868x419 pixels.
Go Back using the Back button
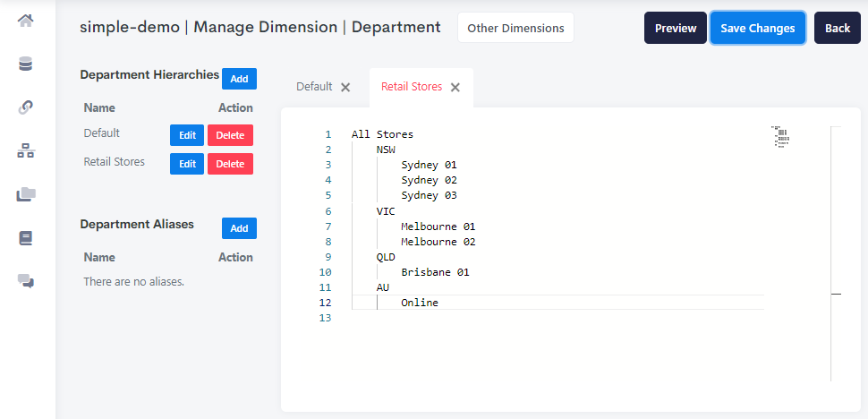pyautogui.click(x=837, y=28)
